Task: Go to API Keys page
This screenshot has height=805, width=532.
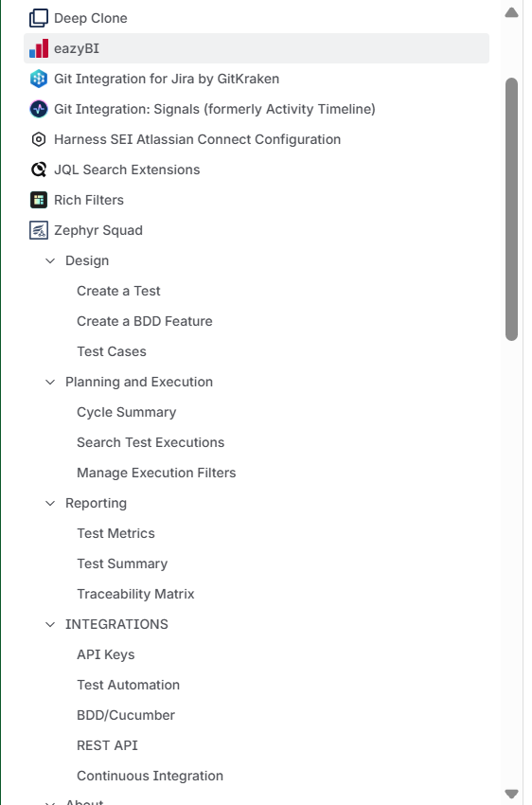Action: (106, 654)
